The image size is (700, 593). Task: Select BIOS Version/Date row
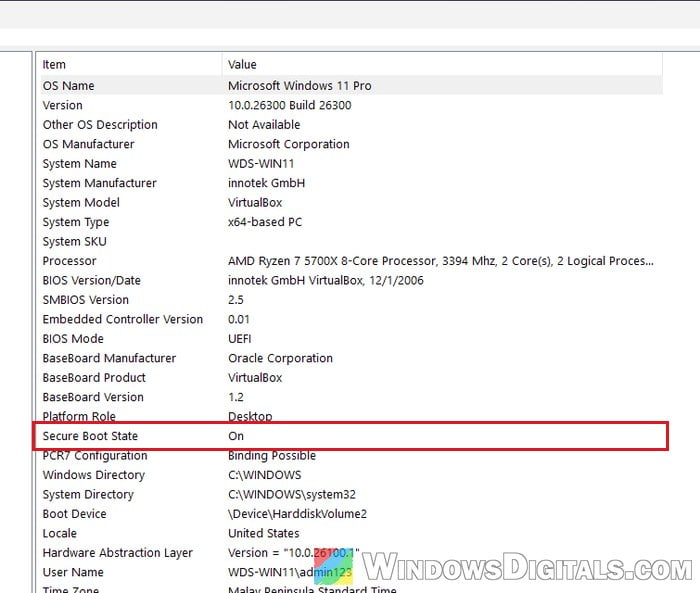[x=351, y=280]
